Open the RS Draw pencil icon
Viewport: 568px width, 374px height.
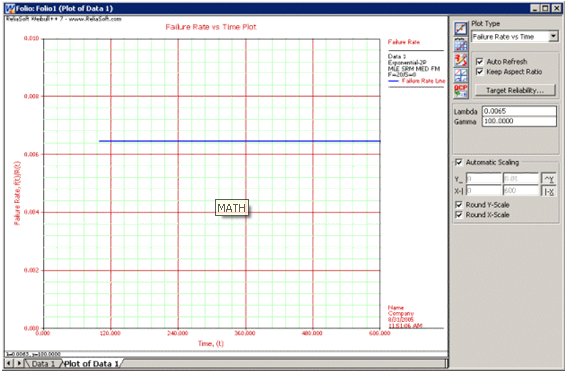click(461, 60)
